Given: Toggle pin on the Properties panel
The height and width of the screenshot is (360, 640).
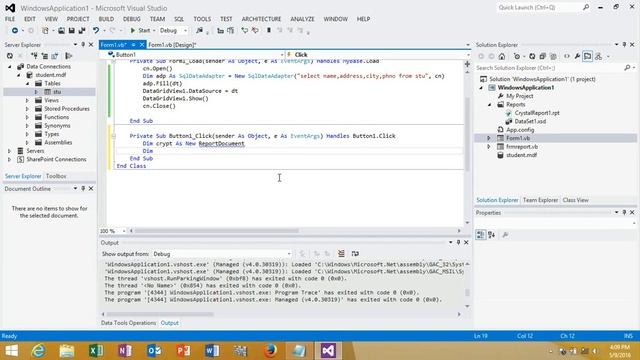Looking at the screenshot, I should point(624,213).
